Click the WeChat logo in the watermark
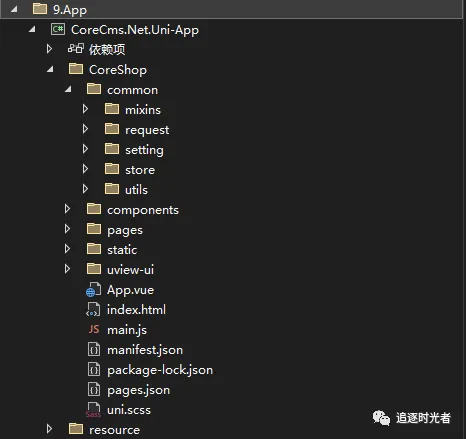 tap(381, 418)
